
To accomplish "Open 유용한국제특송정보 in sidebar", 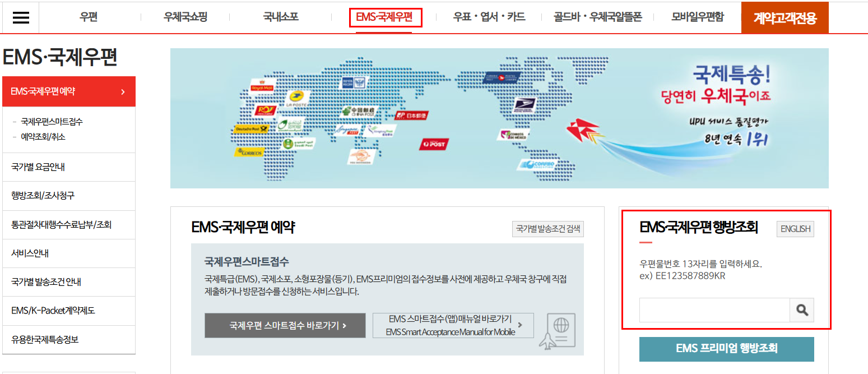I will [69, 340].
